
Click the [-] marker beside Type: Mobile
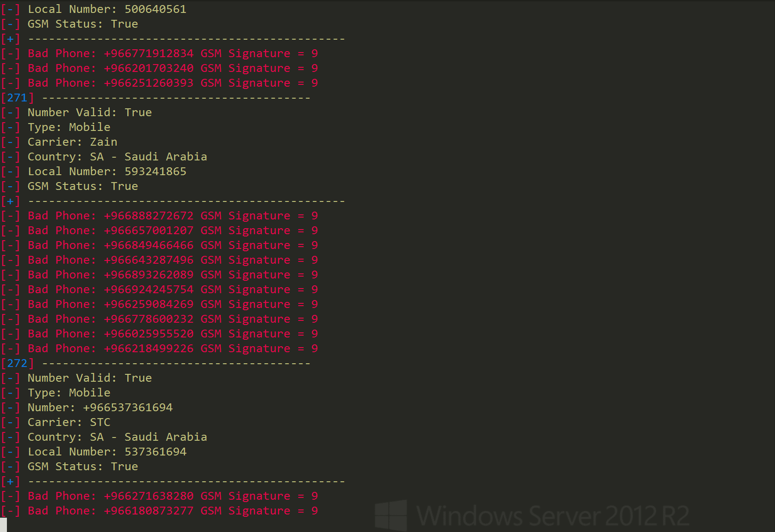11,127
